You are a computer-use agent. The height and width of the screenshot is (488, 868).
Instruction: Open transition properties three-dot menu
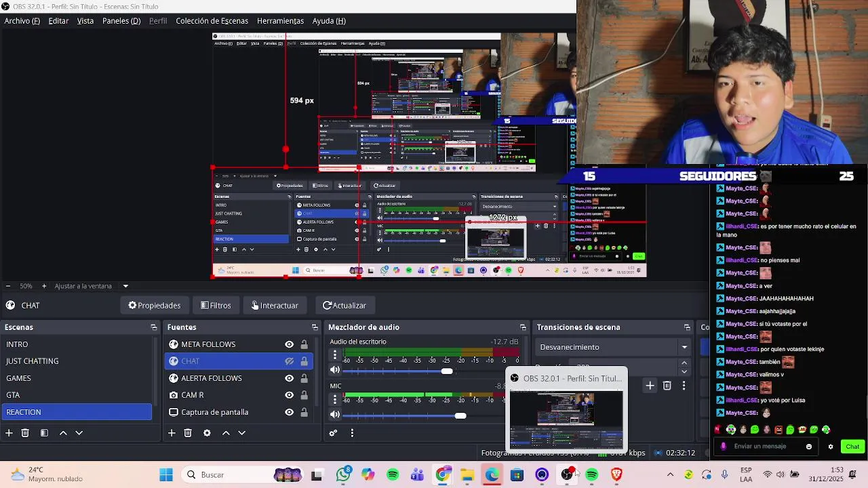pos(684,386)
